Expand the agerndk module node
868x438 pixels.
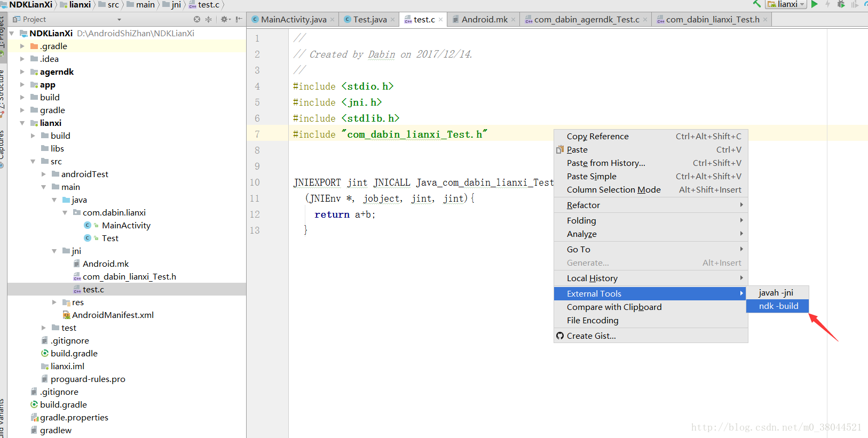tap(22, 71)
